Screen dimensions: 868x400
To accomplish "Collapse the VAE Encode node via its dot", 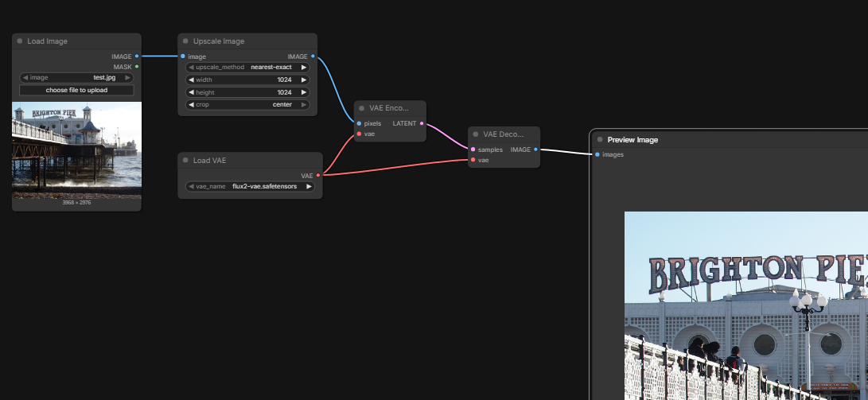I will 362,108.
